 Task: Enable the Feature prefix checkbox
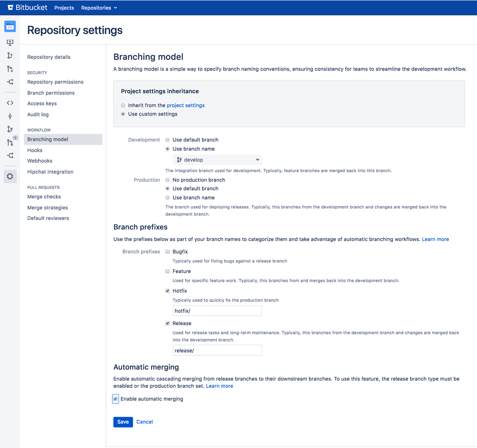167,271
